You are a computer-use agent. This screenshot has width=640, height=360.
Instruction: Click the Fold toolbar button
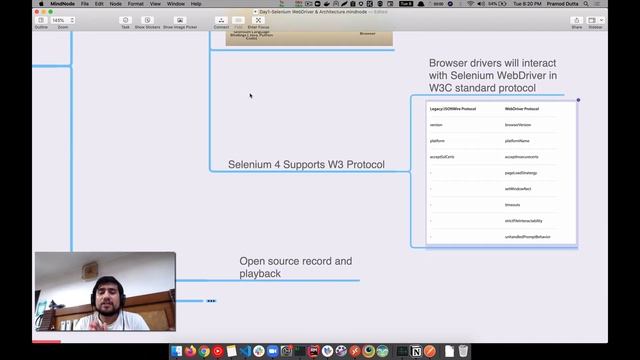click(238, 20)
